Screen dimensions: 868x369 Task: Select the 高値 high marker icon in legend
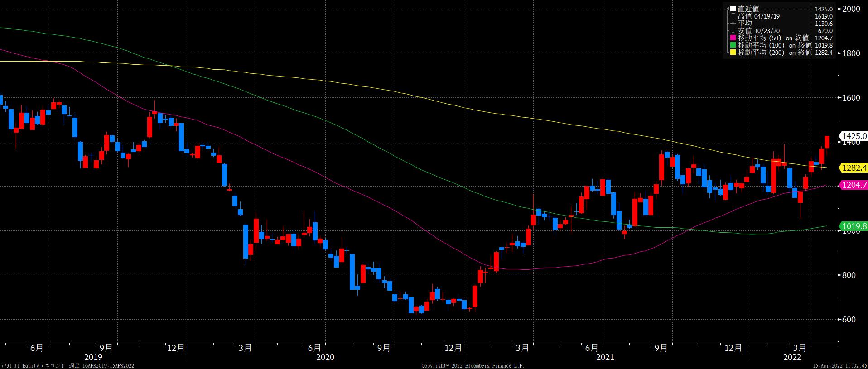[x=733, y=16]
